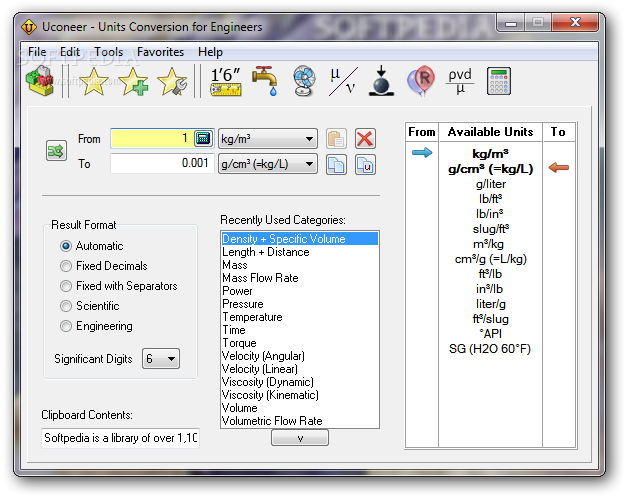Open the fan tool icon

coord(304,81)
